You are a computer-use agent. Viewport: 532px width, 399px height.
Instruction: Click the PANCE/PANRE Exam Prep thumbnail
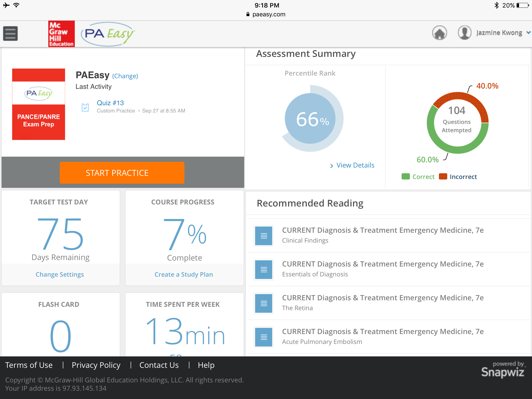click(38, 104)
